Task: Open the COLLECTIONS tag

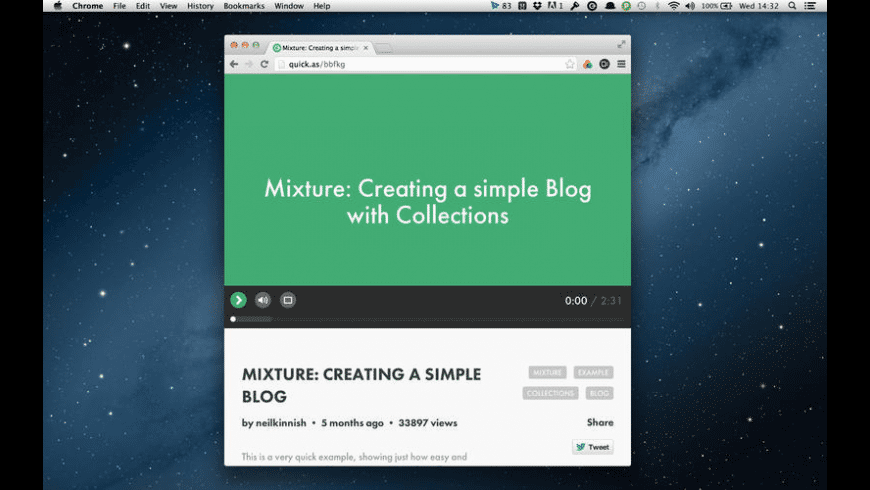Action: 550,393
